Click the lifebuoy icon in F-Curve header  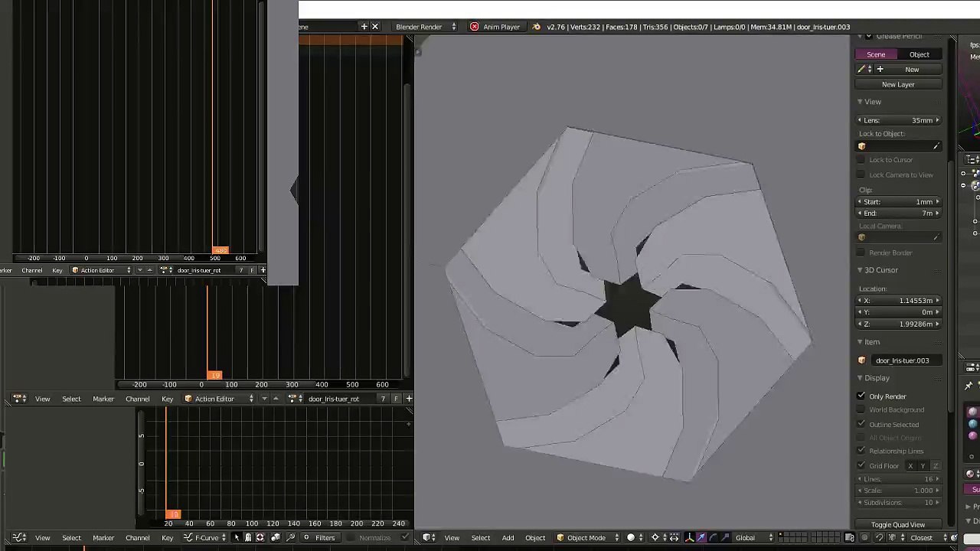(260, 537)
